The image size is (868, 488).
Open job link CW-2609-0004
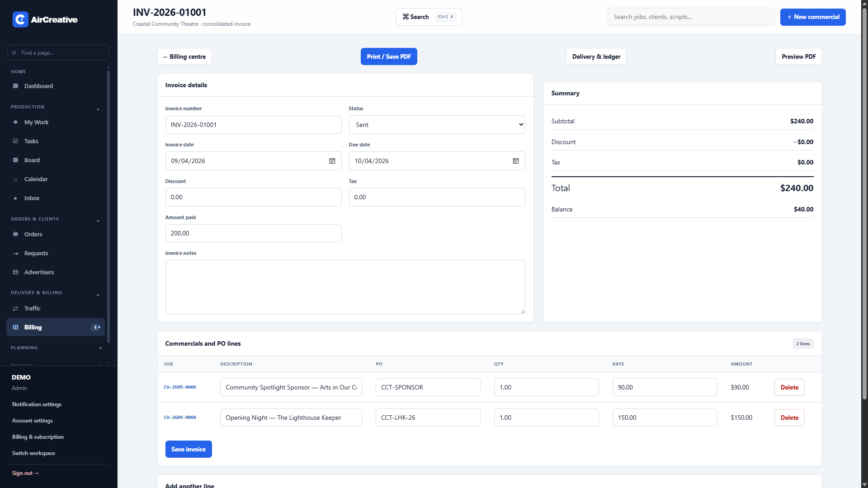coord(180,418)
